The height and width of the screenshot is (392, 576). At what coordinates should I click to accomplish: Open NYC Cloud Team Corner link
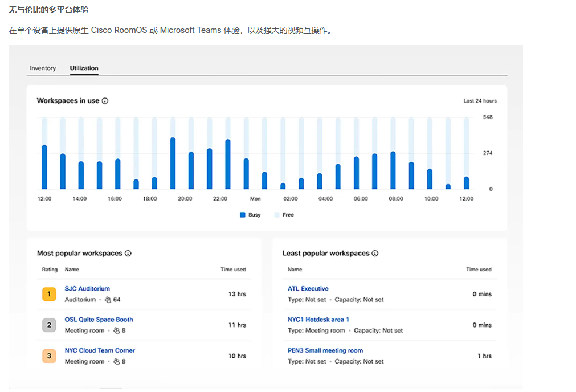[100, 350]
